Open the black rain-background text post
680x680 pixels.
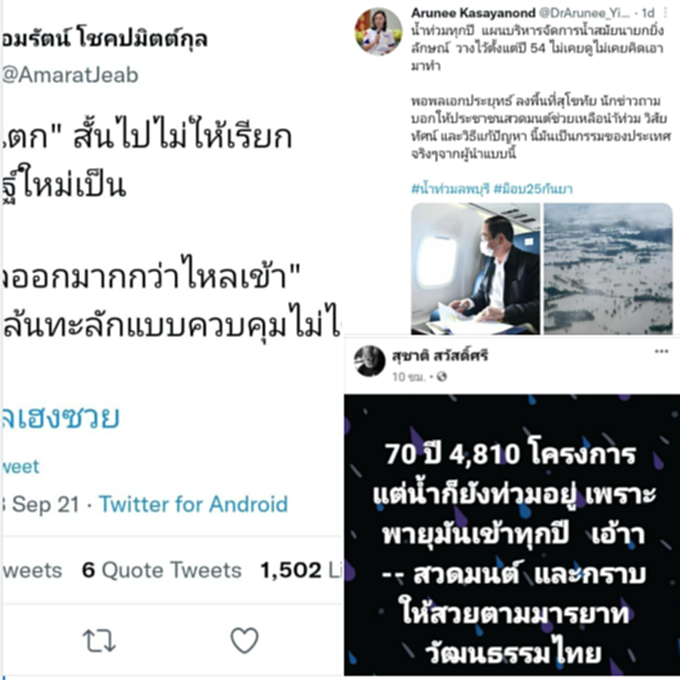coord(512,535)
